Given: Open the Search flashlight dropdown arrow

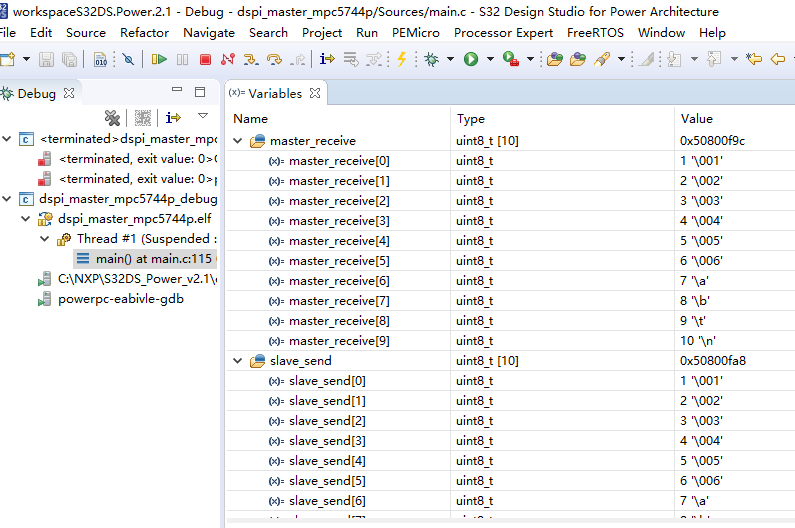Looking at the screenshot, I should 621,59.
